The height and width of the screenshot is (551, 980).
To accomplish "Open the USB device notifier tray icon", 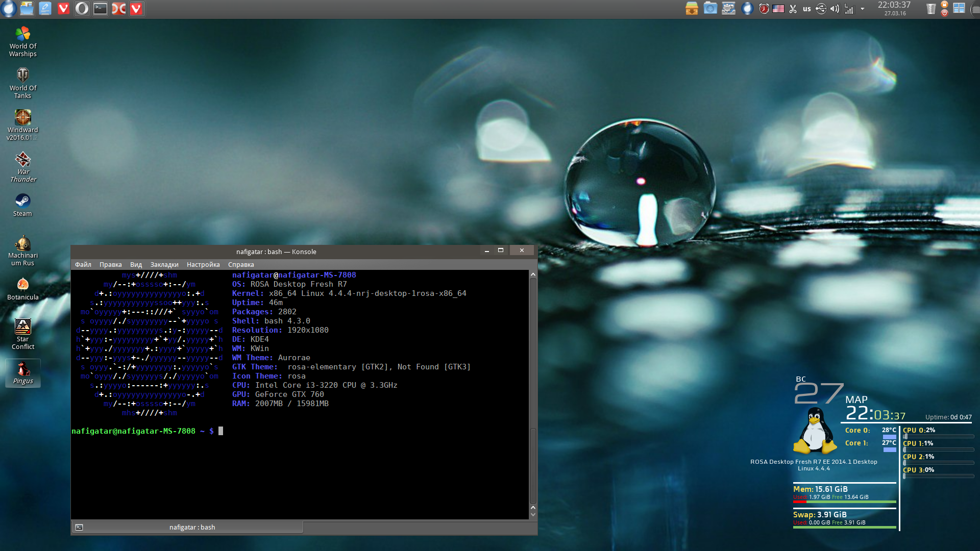I will click(821, 9).
